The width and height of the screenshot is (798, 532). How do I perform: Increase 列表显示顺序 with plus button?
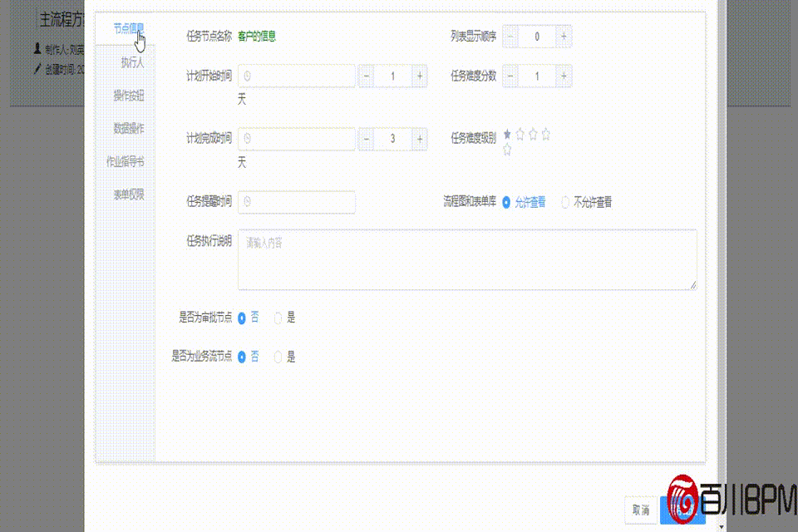(x=564, y=37)
